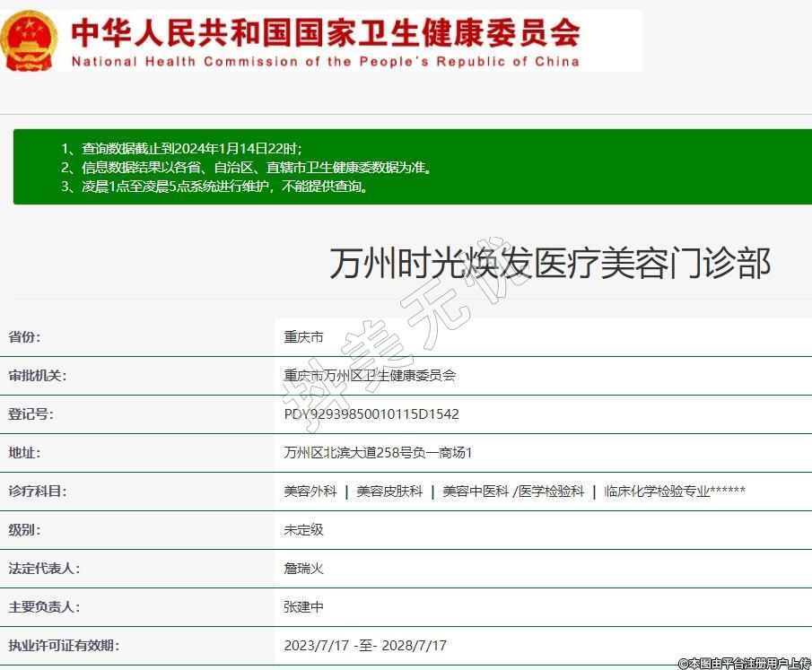Click the 中华人民共和国国家卫生健康委员会 header title
812x670 pixels.
pyautogui.click(x=325, y=32)
